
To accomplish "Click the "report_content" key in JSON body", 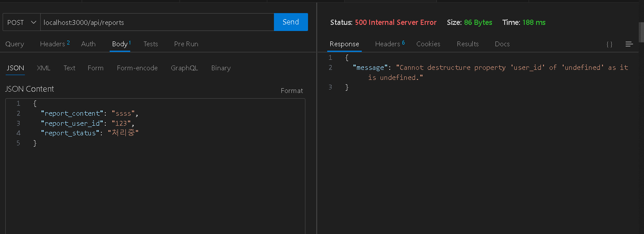I will click(72, 114).
